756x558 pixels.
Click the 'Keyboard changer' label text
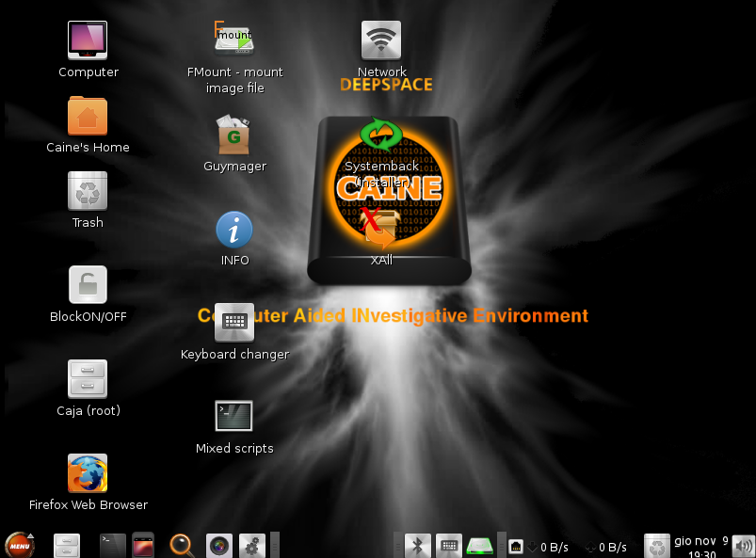coord(234,354)
